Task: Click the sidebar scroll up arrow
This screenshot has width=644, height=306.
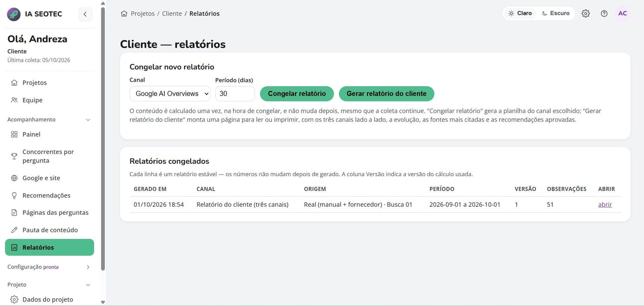Action: click(103, 3)
